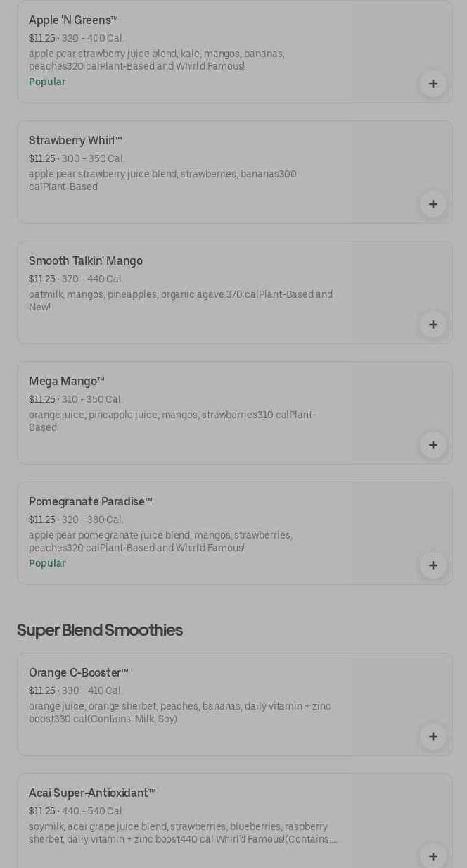Select the Strawberry Whirl title
The width and height of the screenshot is (467, 868).
[75, 141]
